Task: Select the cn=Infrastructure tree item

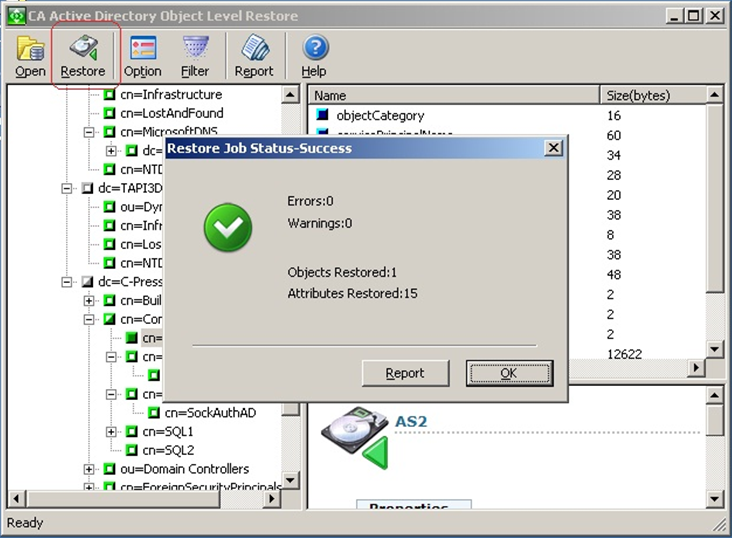Action: coord(171,94)
